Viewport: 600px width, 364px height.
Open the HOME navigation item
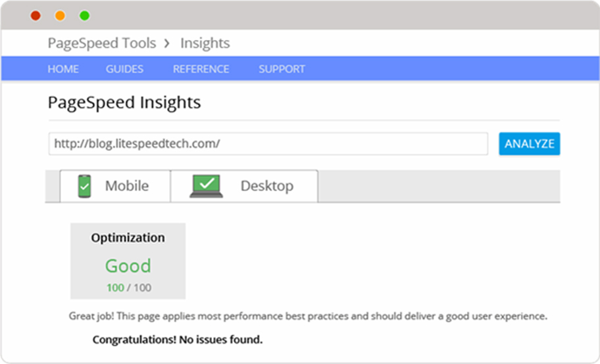[x=63, y=69]
